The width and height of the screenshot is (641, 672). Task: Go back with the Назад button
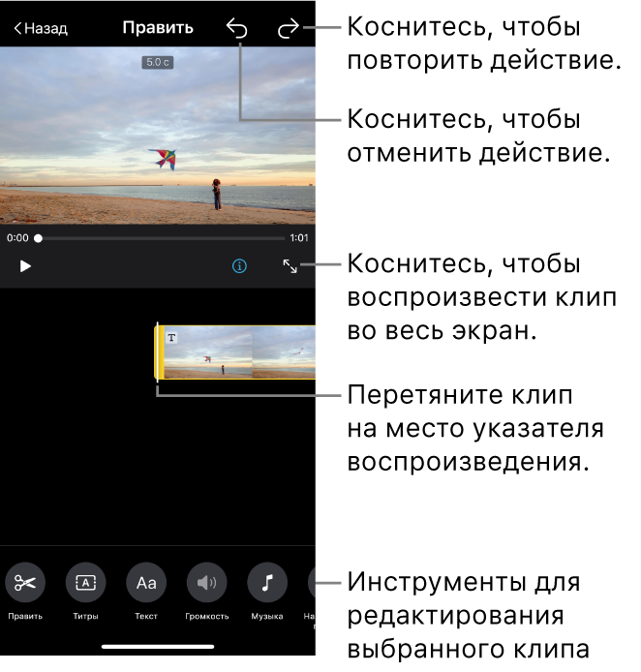pyautogui.click(x=41, y=28)
